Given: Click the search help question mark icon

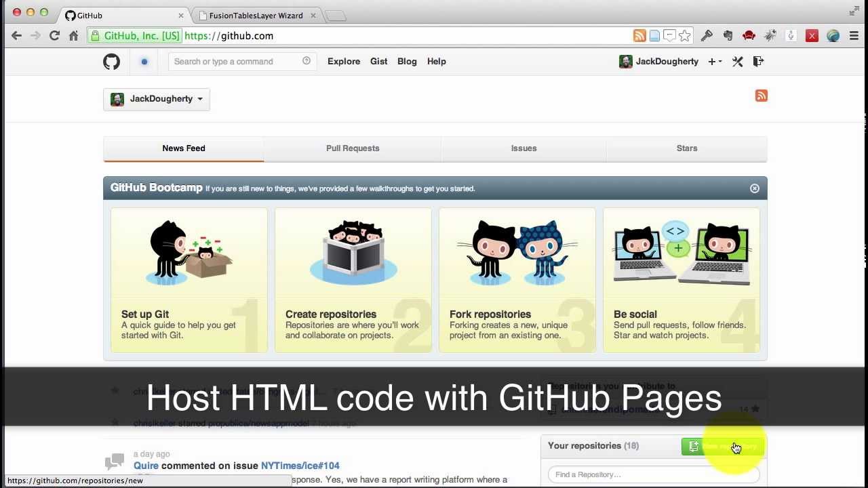Looking at the screenshot, I should tap(307, 61).
